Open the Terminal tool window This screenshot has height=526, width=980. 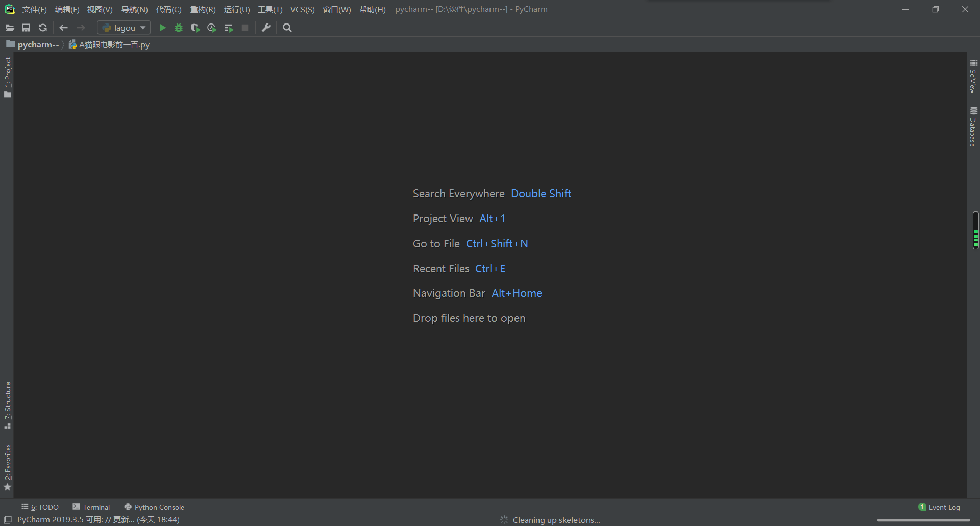91,507
